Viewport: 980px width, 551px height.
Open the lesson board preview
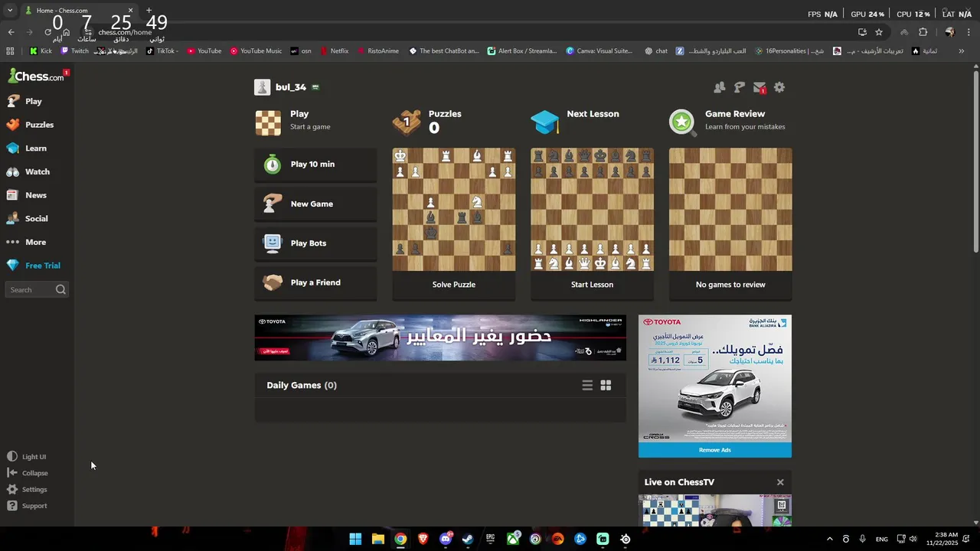coord(593,210)
